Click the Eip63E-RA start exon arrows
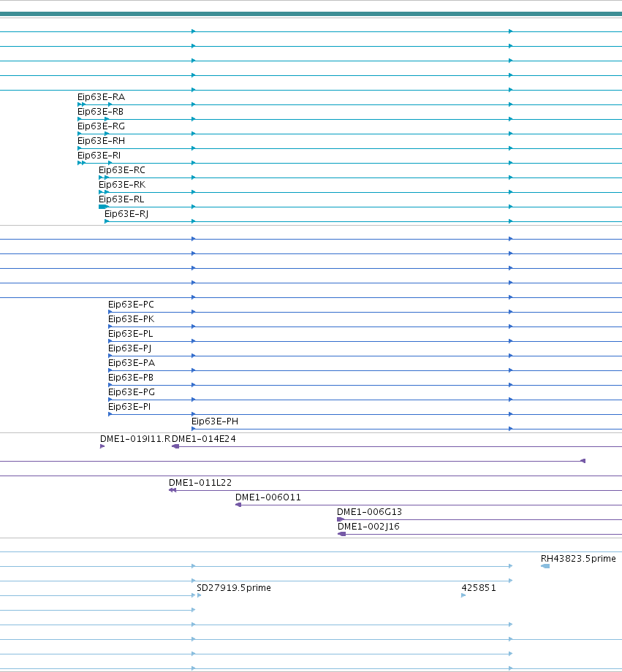622x672 pixels. tap(82, 104)
